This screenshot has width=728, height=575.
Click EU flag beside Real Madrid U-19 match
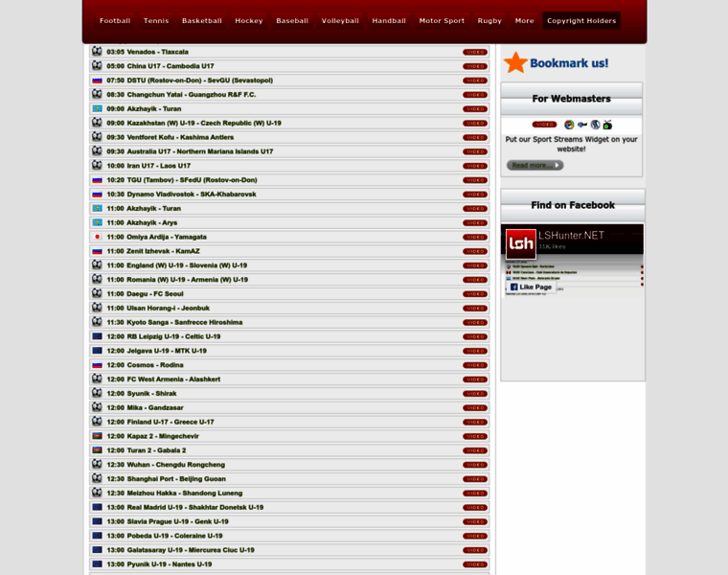click(x=97, y=507)
